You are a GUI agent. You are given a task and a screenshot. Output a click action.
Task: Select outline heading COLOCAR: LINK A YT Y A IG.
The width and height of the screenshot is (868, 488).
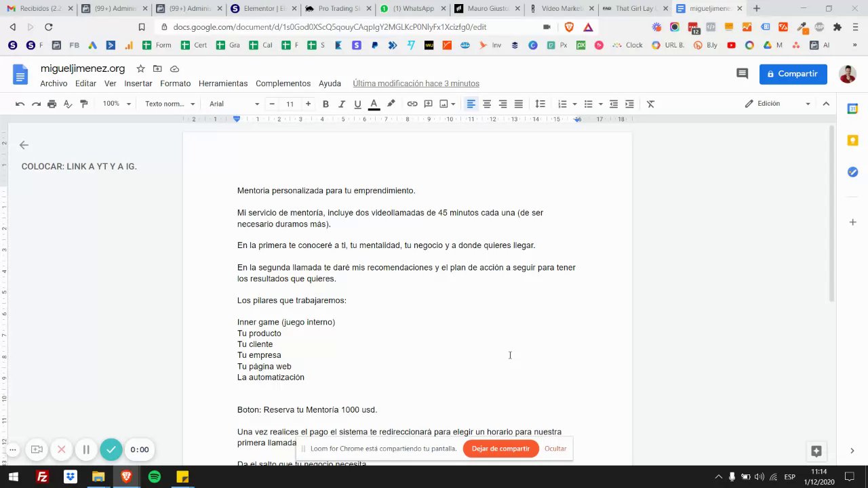tap(79, 166)
